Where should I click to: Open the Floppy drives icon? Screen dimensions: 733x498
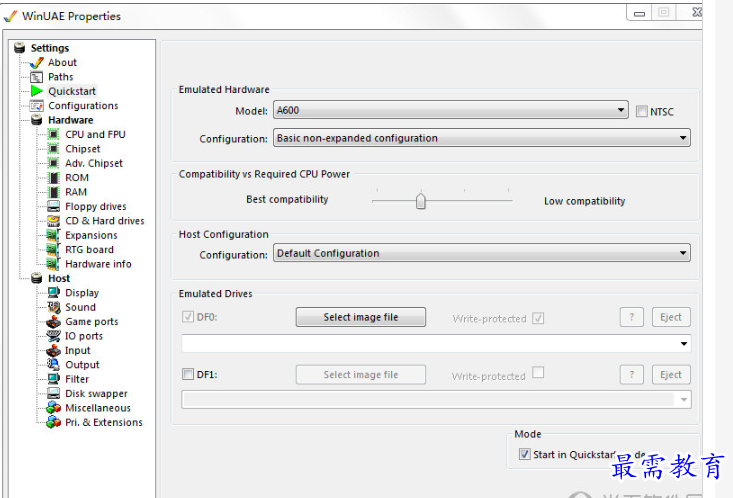pyautogui.click(x=54, y=206)
